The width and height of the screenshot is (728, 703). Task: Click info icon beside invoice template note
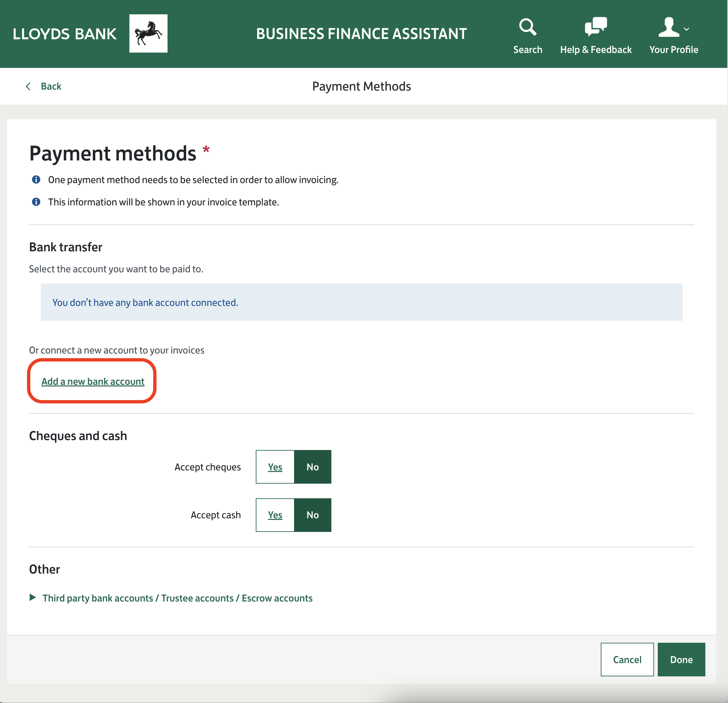coord(36,202)
